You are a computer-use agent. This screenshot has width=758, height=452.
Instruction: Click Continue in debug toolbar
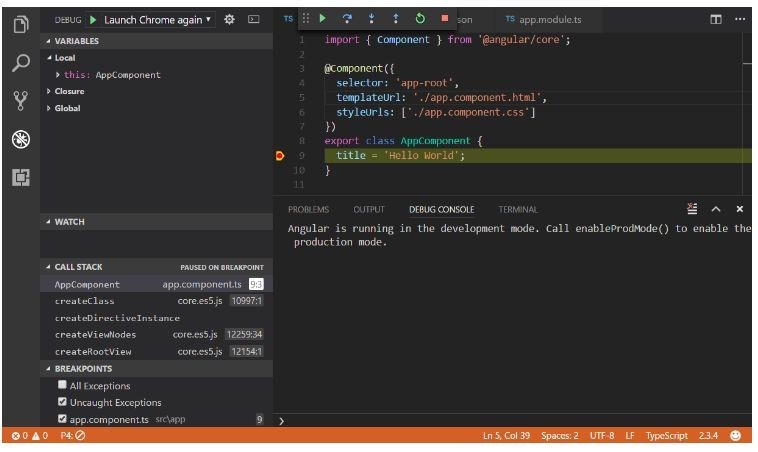pyautogui.click(x=322, y=18)
